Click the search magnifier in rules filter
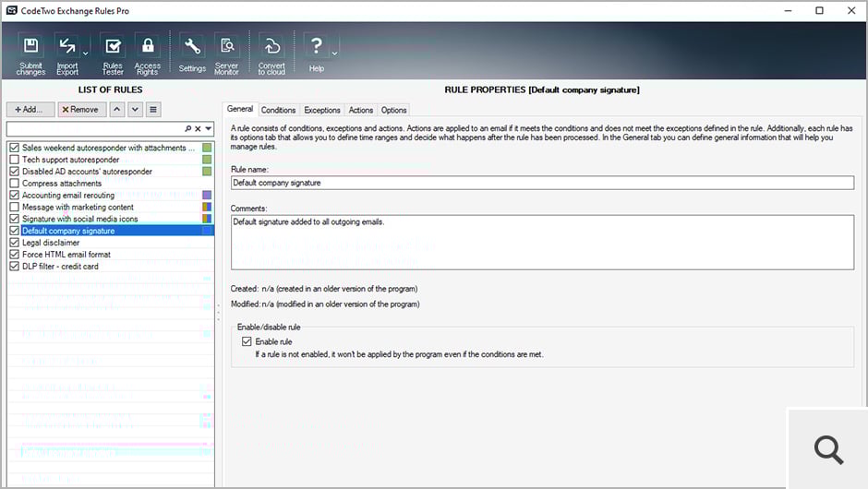This screenshot has height=489, width=868. [x=188, y=128]
